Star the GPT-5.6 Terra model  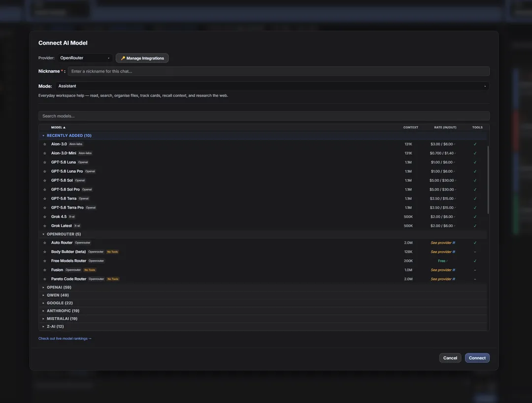(45, 199)
